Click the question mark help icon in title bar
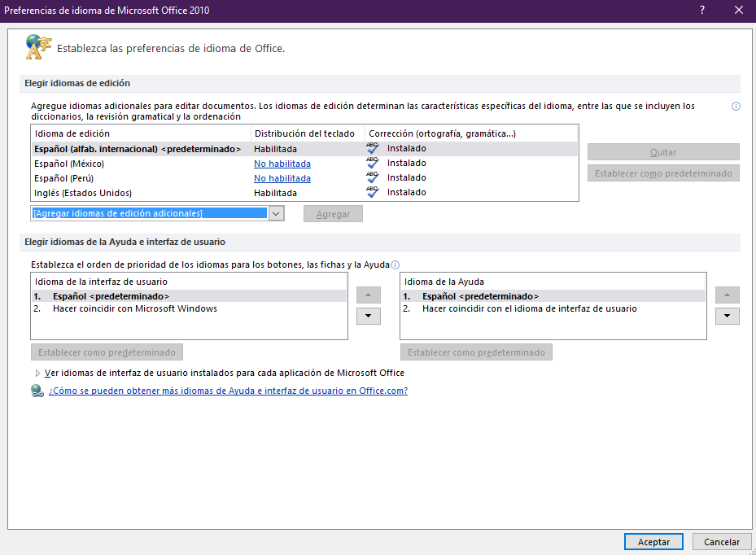The image size is (756, 555). click(702, 10)
